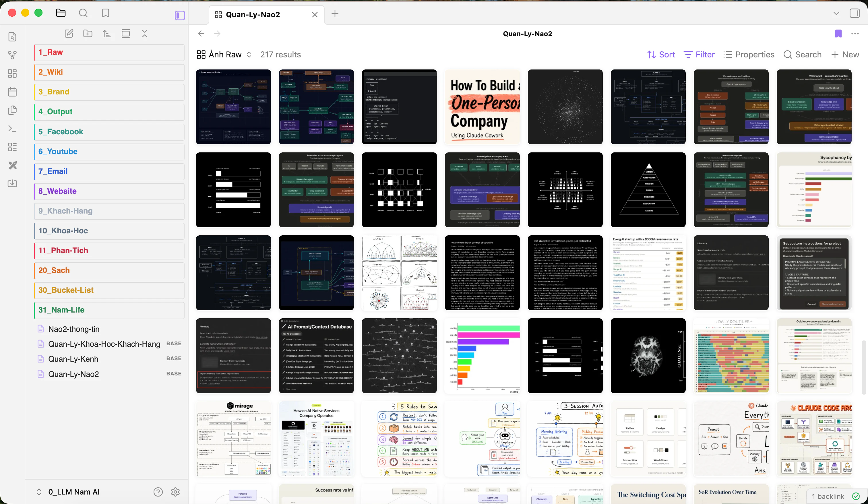Navigate back in note history
The image size is (868, 504).
[201, 34]
